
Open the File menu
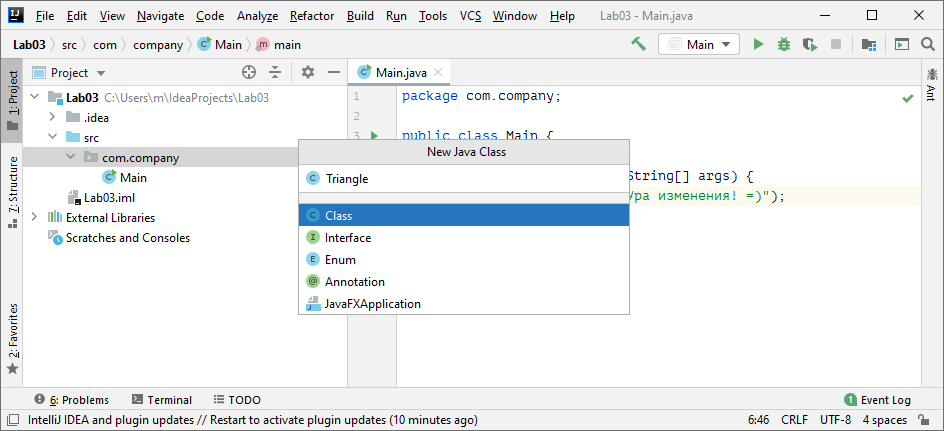45,16
